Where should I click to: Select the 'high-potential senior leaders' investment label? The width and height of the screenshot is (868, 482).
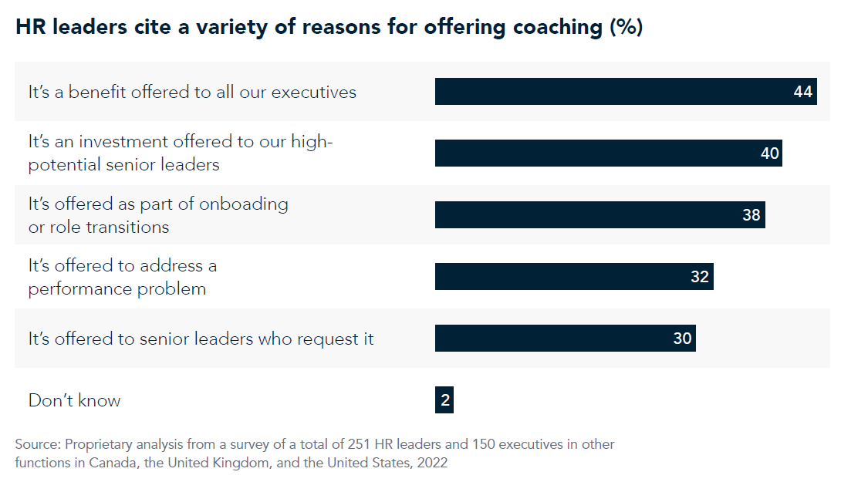(181, 153)
